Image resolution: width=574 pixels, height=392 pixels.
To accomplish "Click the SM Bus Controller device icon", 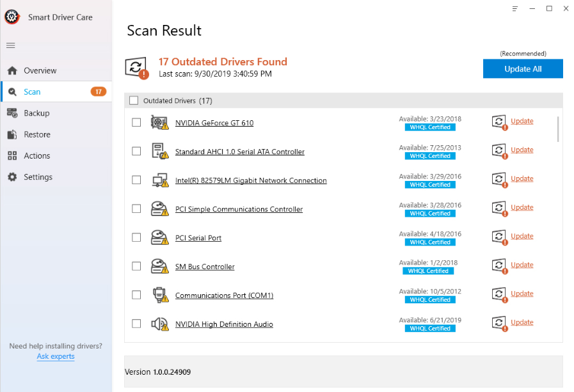I will [159, 266].
